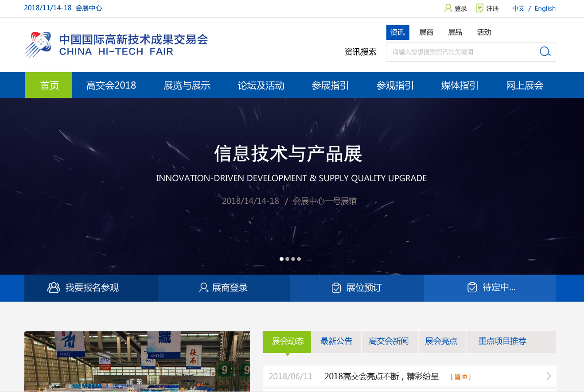Click the 展商登录 exhibitor person icon
584x392 pixels.
coord(204,287)
